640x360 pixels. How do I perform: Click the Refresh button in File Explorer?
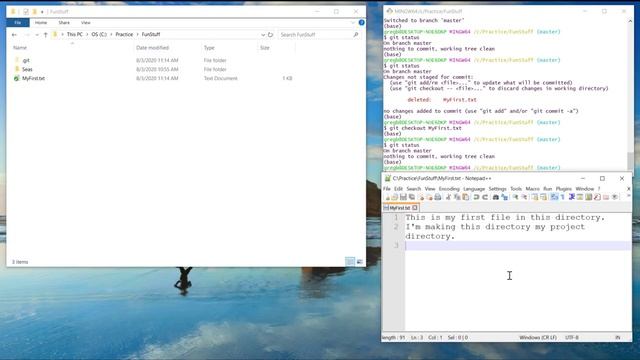[x=270, y=35]
